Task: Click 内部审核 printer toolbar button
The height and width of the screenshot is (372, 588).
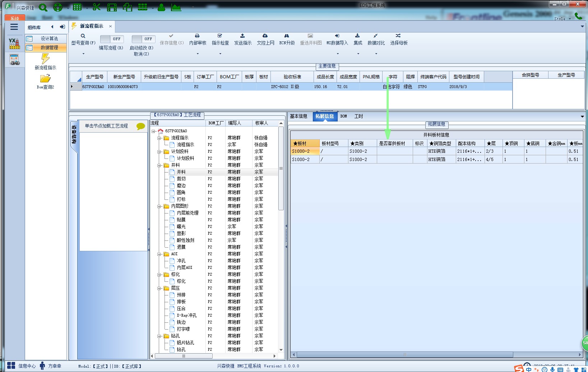Action: coord(198,39)
